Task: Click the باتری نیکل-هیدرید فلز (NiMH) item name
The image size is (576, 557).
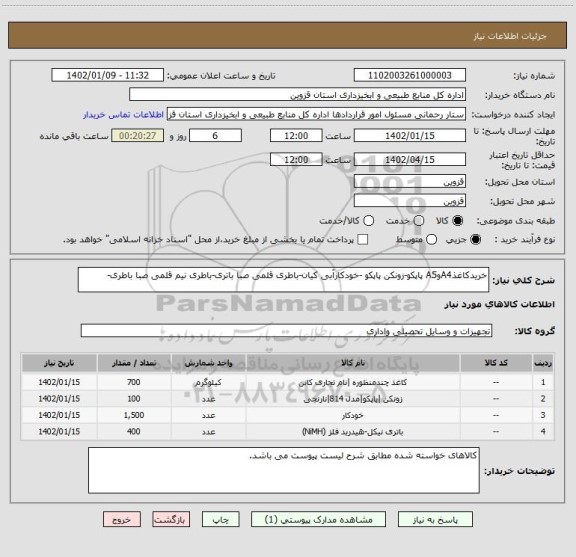Action: point(353,432)
